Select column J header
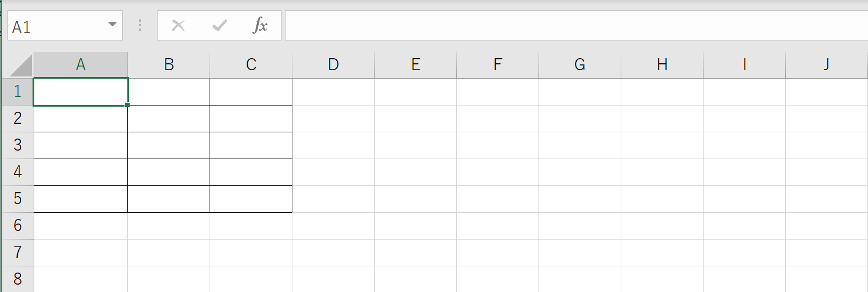868x292 pixels. pyautogui.click(x=826, y=65)
